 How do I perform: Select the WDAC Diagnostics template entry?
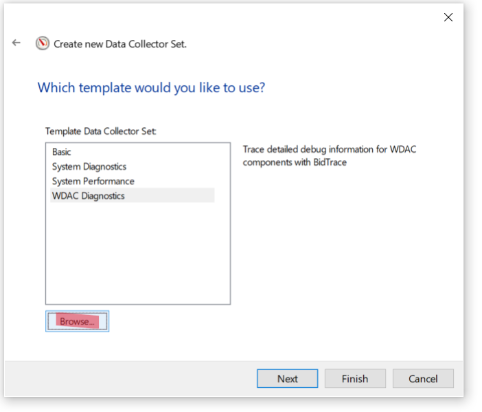coord(132,196)
